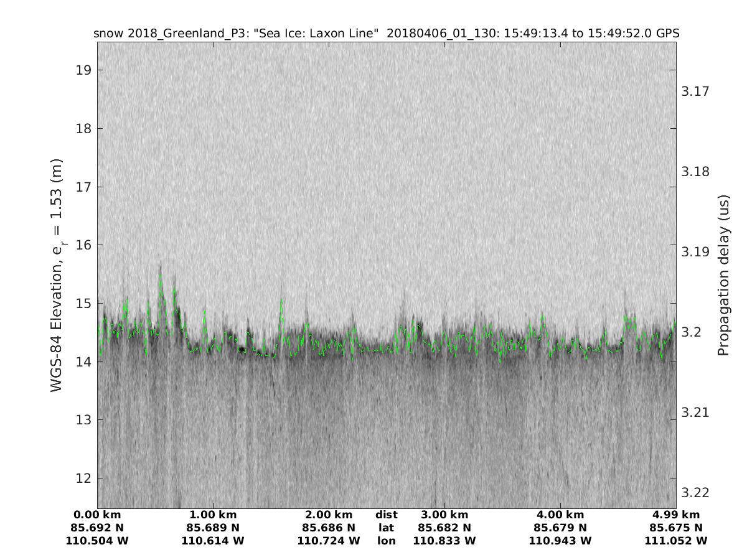Click the longitude value "111.052 W"
The height and width of the screenshot is (560, 747).
point(676,541)
